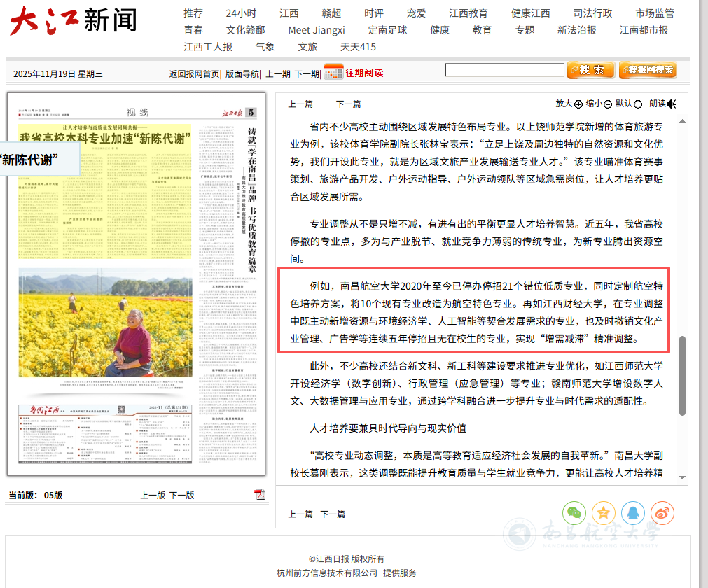The height and width of the screenshot is (588, 708).
Task: Click the 大江新闻 site logo
Action: coord(74,21)
